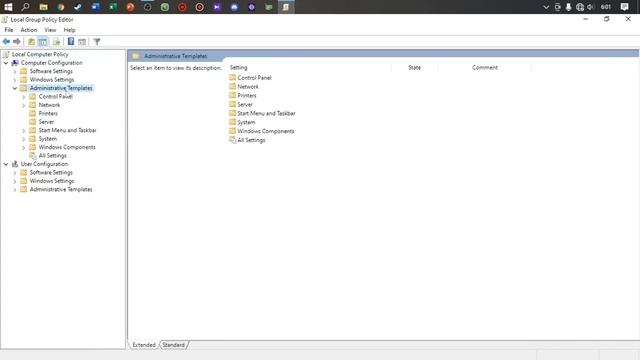Sort by the Comment column header
This screenshot has height=360, width=640.
coord(484,67)
